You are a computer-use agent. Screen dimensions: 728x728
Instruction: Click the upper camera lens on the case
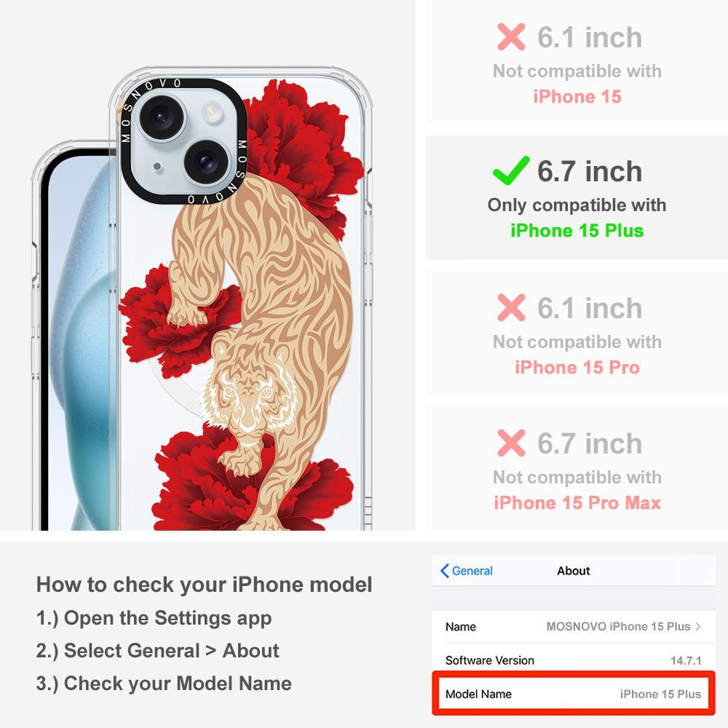click(x=161, y=116)
